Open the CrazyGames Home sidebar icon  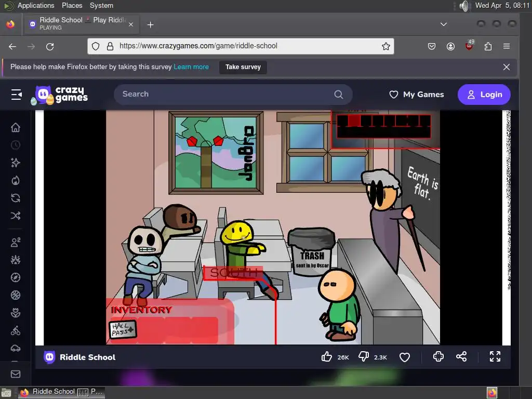16,128
